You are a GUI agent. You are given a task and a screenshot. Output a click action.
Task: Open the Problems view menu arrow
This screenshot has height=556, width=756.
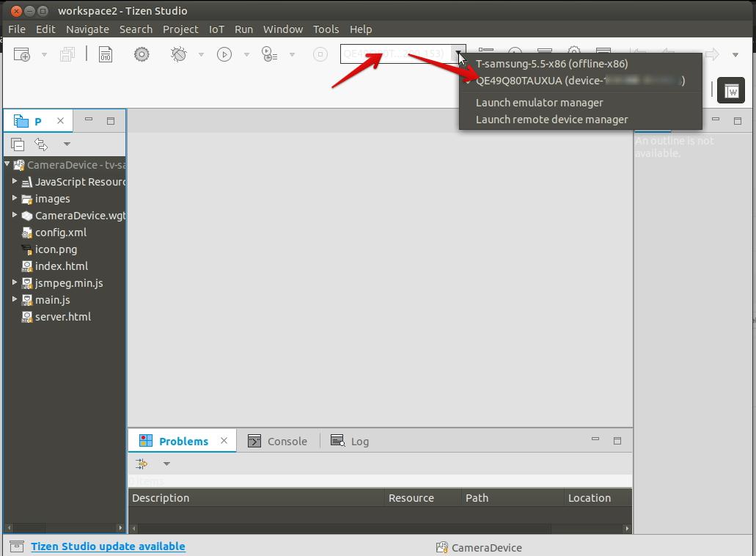(167, 464)
